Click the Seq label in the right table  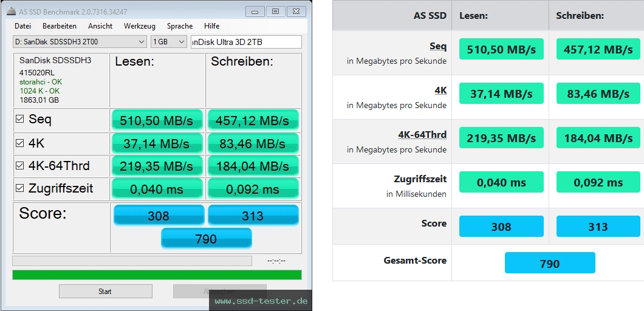pyautogui.click(x=438, y=46)
